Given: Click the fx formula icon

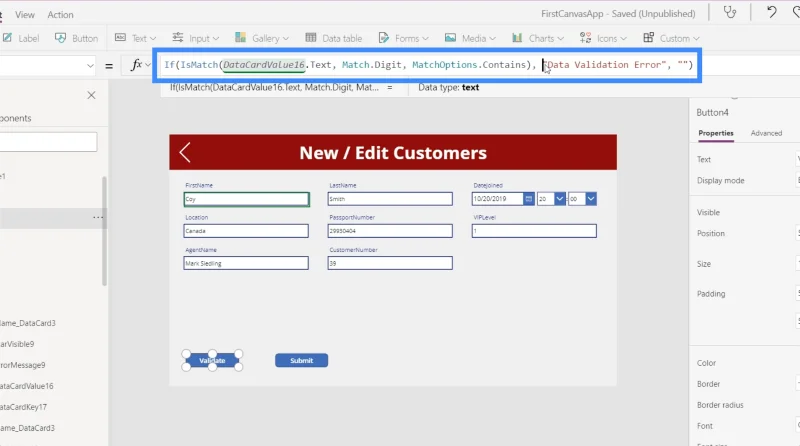Looking at the screenshot, I should coord(137,65).
